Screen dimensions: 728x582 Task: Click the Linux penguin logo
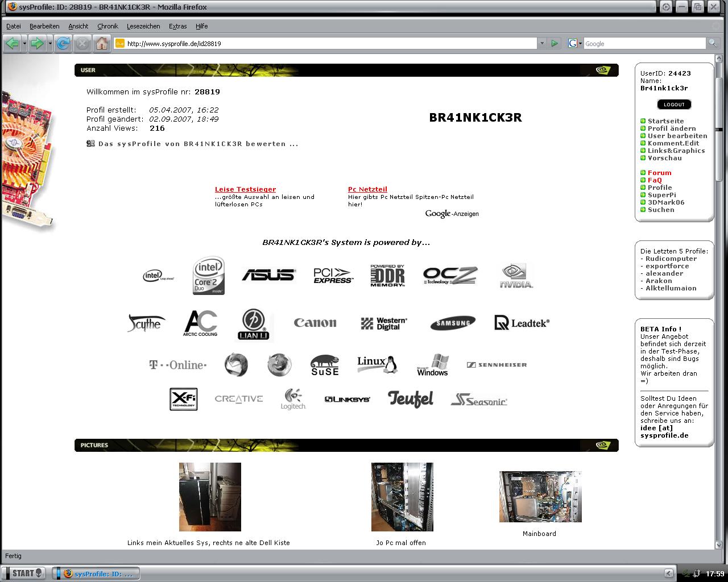point(377,364)
